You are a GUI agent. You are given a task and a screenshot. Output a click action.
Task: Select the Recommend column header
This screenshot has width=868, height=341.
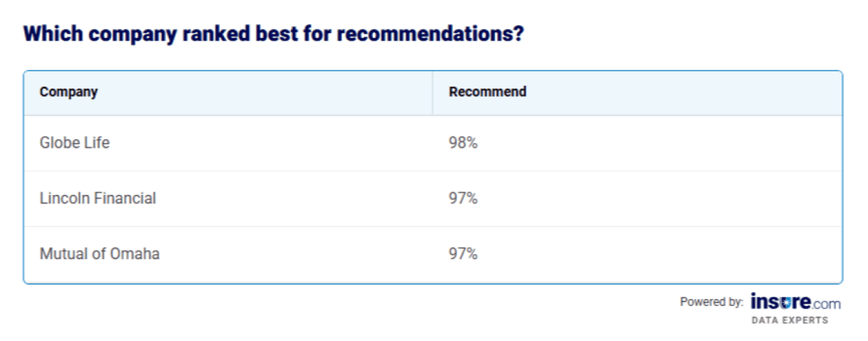tap(487, 92)
